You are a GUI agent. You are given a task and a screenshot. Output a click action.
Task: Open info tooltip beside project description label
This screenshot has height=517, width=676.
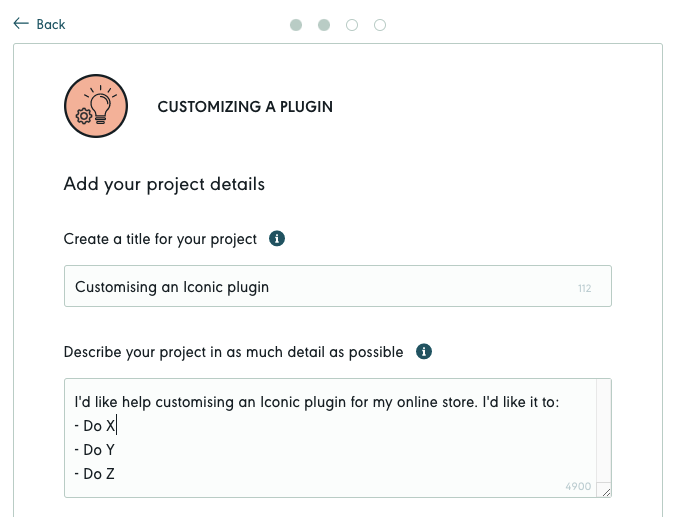pyautogui.click(x=424, y=352)
